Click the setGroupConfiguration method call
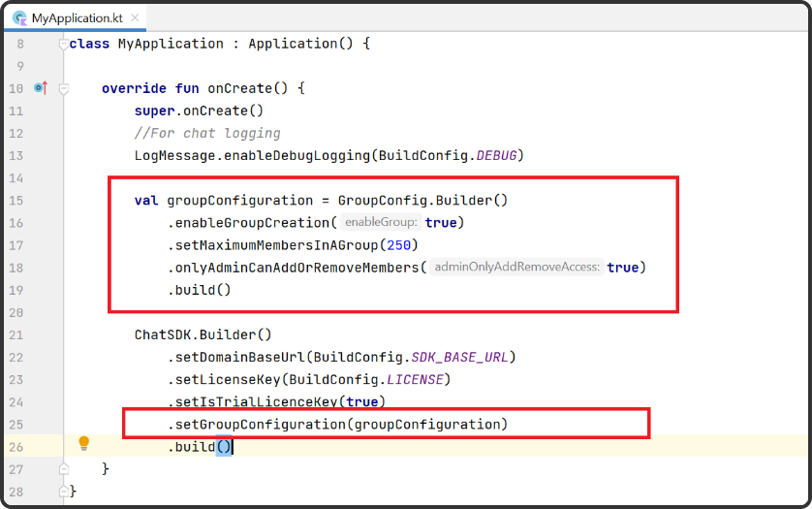Screen dimensions: 812x509 coord(258,424)
